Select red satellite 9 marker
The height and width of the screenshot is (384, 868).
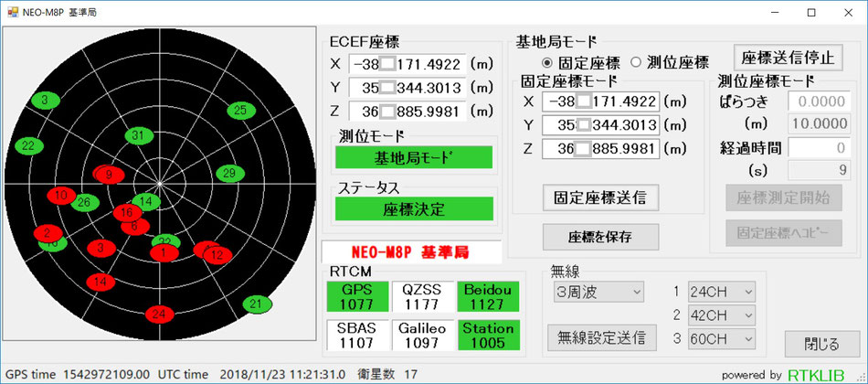pos(109,176)
